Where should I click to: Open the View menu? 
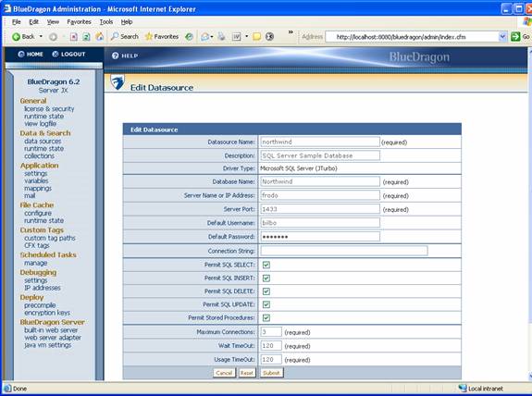[x=53, y=21]
